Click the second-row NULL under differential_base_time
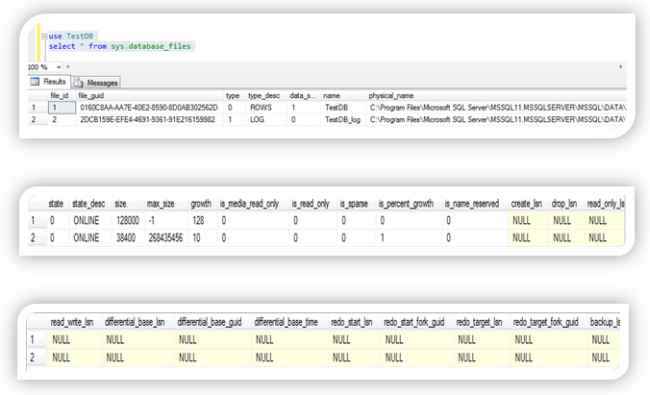Screen dimensions: 650x395 coord(264,357)
